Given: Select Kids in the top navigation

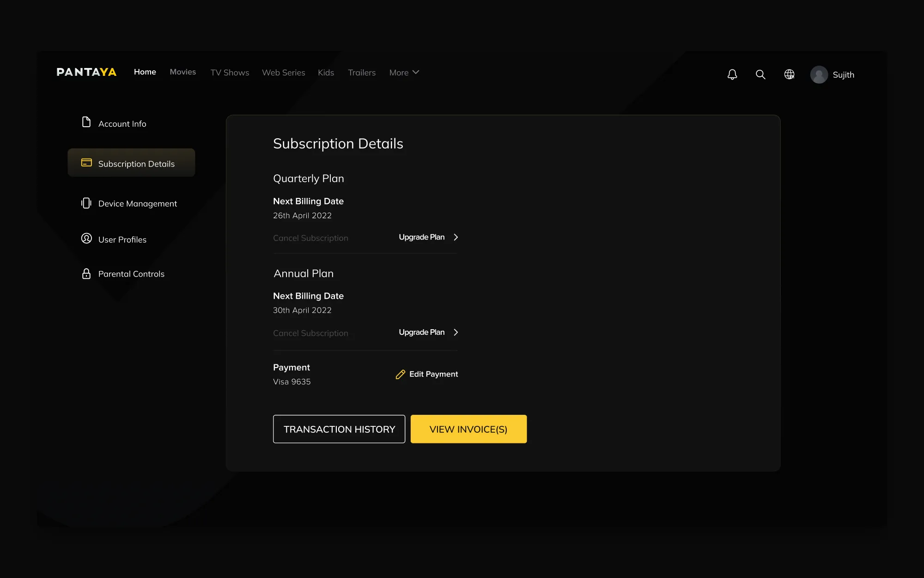Looking at the screenshot, I should point(326,73).
